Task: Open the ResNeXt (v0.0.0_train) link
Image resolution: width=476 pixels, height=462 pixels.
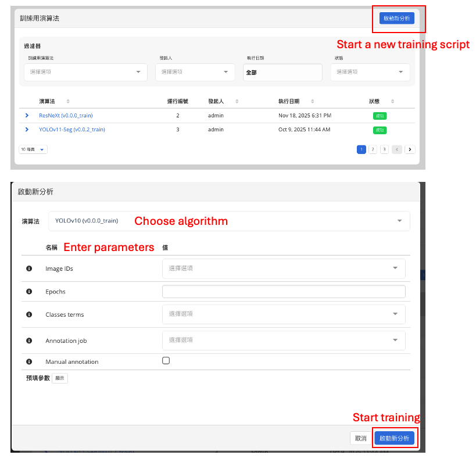Action: (x=66, y=116)
